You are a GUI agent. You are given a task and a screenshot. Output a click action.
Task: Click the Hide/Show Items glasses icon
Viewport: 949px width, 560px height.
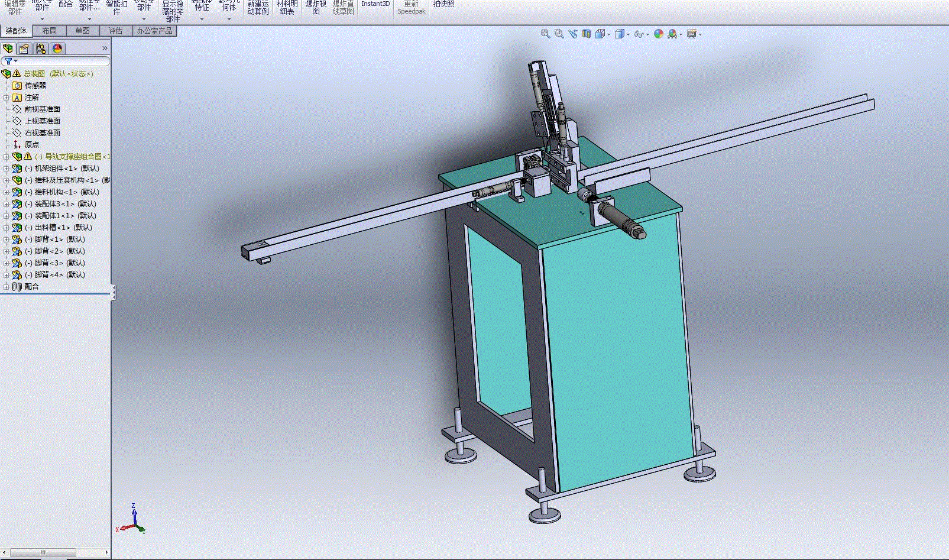(x=639, y=34)
